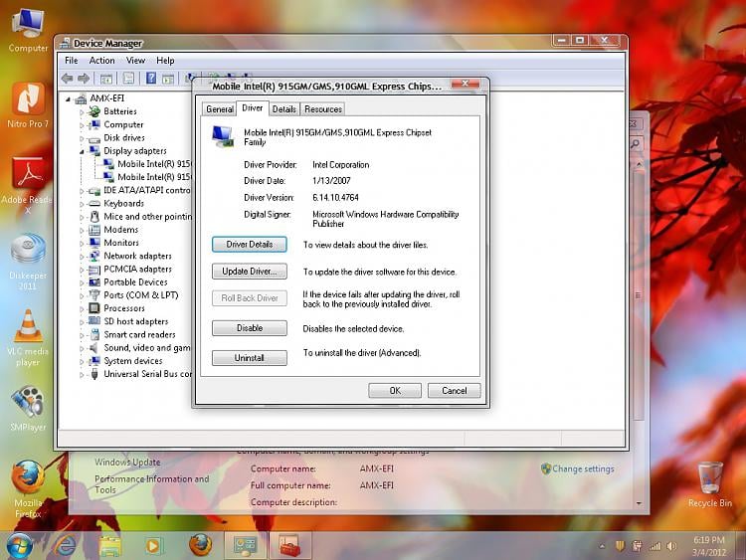Select the Batteries category icon

pyautogui.click(x=94, y=111)
